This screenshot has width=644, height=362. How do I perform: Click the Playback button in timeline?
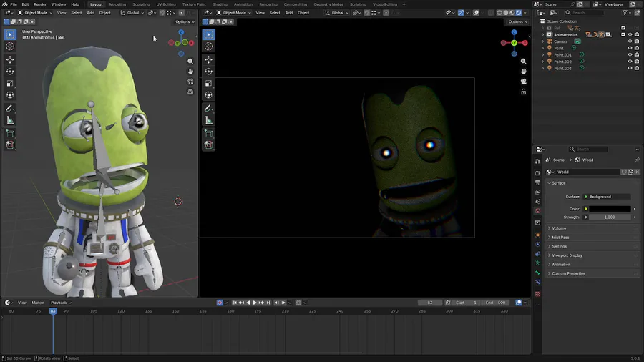click(x=59, y=303)
